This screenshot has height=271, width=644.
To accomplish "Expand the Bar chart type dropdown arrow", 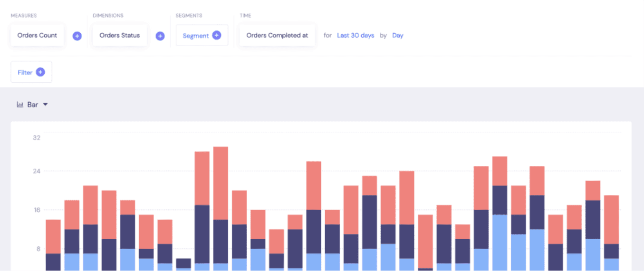I will point(46,105).
